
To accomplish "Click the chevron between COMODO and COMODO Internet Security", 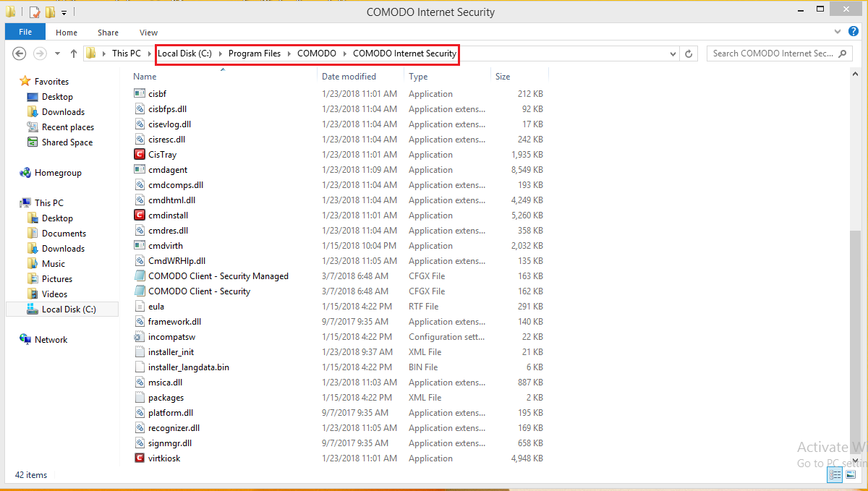I will coord(344,54).
